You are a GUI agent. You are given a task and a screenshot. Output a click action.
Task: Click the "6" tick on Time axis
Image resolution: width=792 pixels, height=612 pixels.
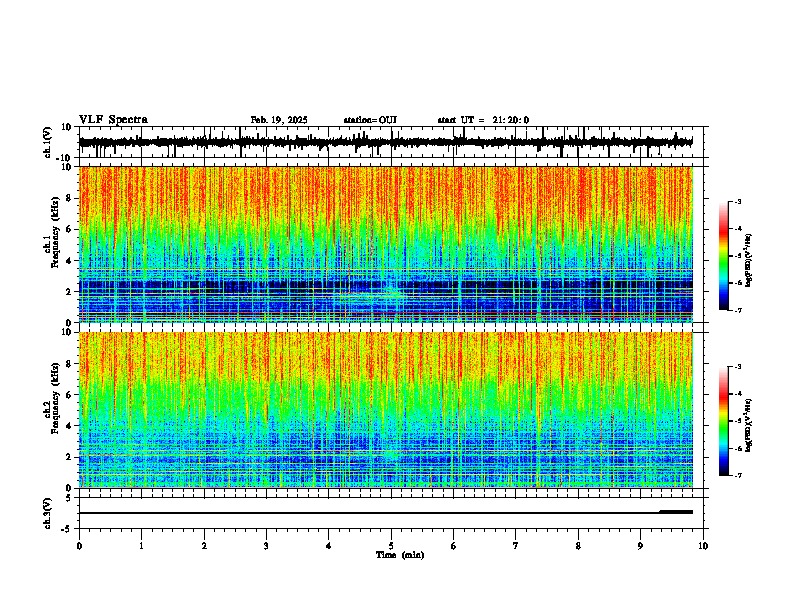click(x=454, y=546)
